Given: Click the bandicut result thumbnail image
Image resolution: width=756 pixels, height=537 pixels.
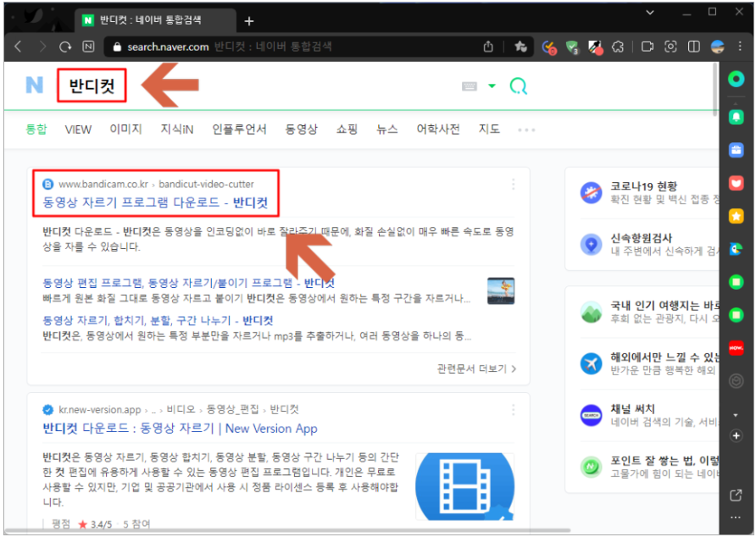Looking at the screenshot, I should click(x=501, y=291).
